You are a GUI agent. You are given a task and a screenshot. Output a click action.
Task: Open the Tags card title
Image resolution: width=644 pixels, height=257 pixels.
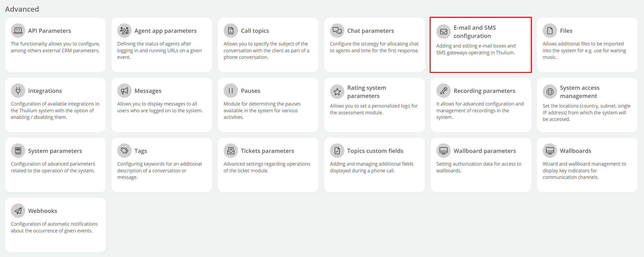point(141,151)
